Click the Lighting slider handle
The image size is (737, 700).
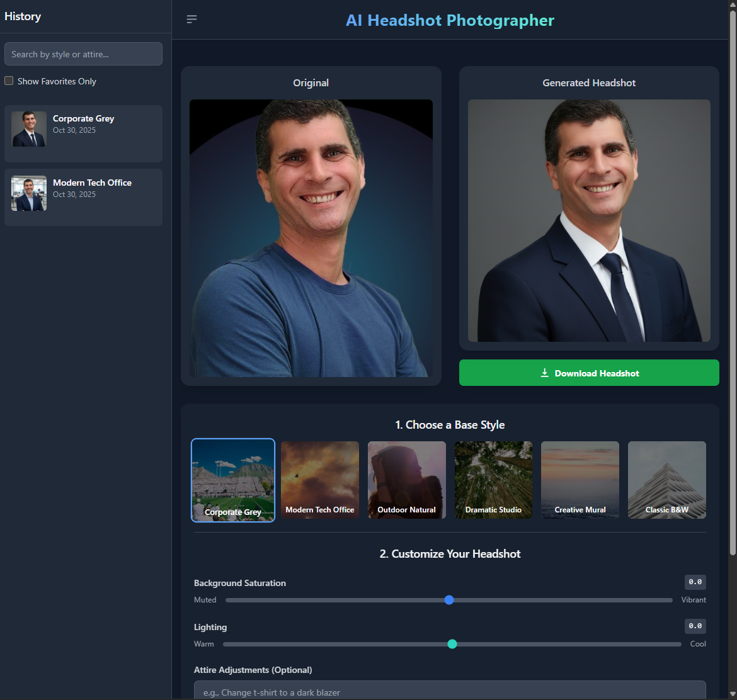click(x=452, y=644)
